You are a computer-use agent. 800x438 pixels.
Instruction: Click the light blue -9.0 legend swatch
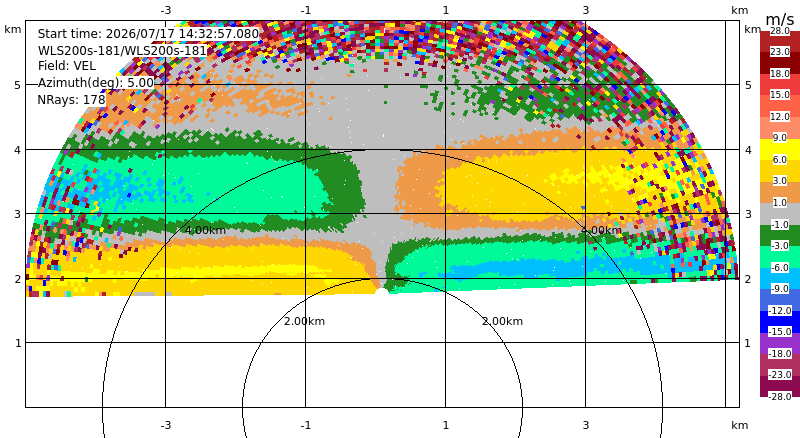point(780,278)
